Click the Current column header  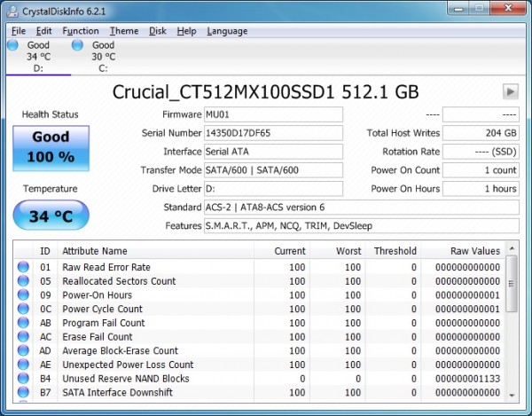(282, 251)
